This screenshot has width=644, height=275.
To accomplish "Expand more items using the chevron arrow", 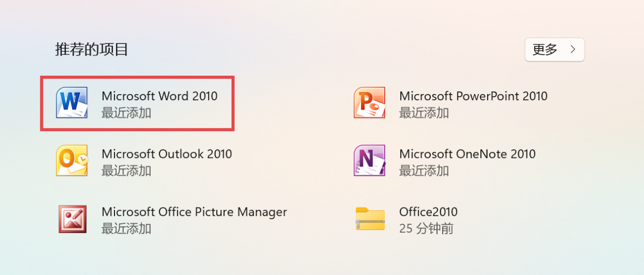I will [573, 50].
